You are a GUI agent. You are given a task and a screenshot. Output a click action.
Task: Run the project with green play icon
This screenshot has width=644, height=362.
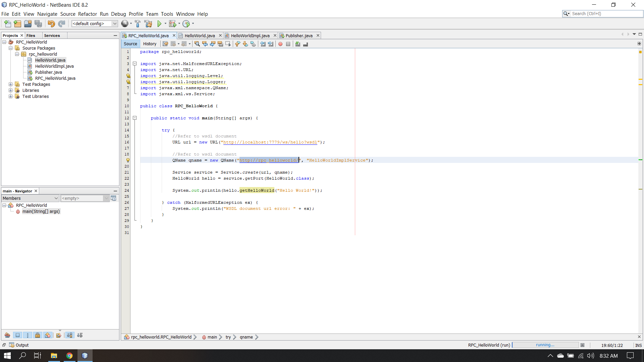pyautogui.click(x=159, y=24)
